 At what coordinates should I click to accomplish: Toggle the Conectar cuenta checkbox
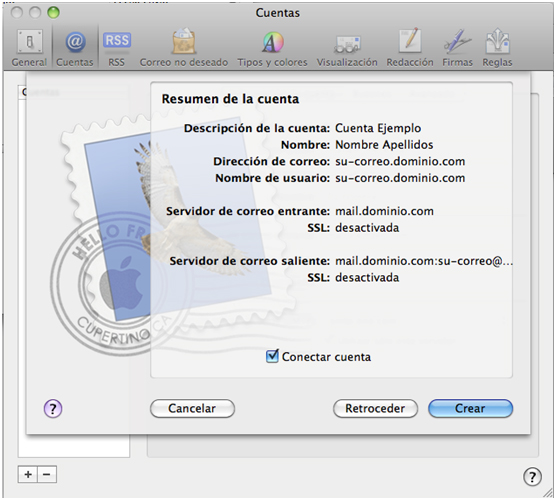click(x=272, y=356)
